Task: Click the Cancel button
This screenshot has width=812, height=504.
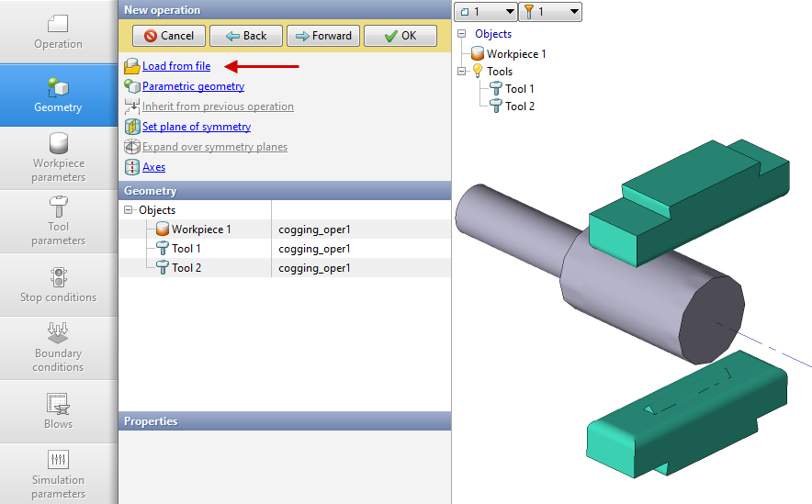Action: click(x=168, y=36)
